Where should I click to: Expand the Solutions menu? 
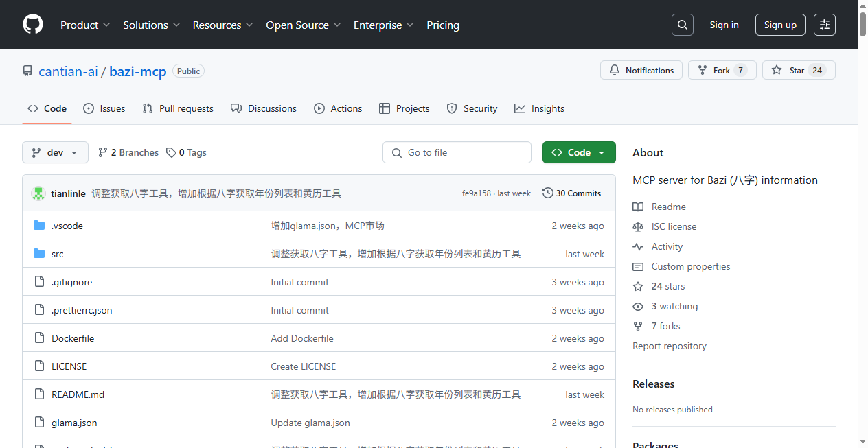[152, 25]
